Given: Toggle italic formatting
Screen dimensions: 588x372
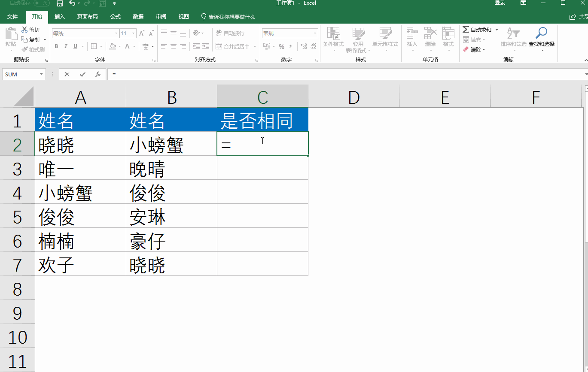Looking at the screenshot, I should [66, 46].
